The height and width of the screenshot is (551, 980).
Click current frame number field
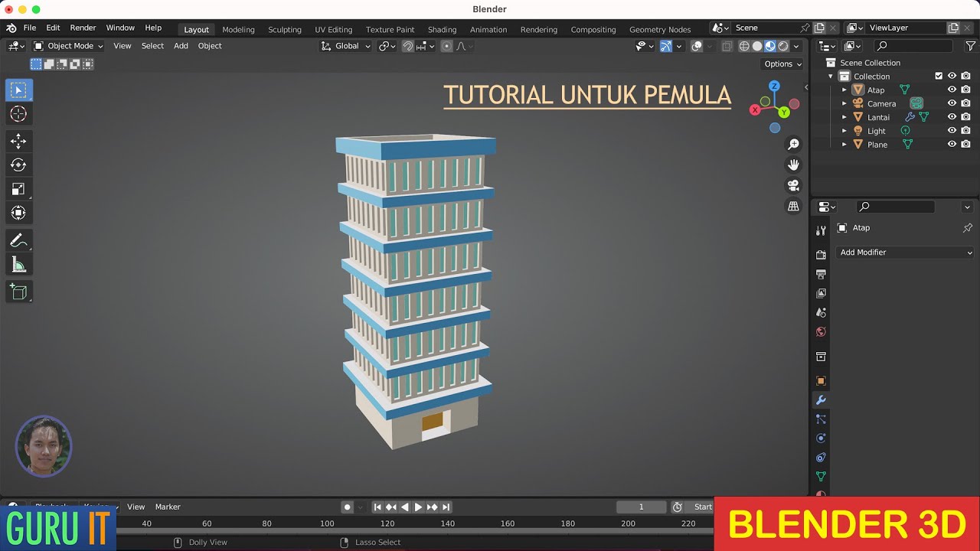point(642,507)
